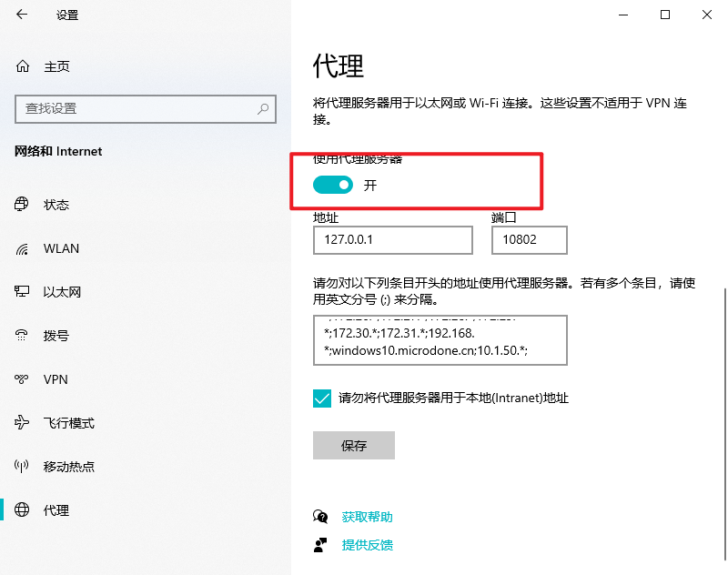Image resolution: width=728 pixels, height=575 pixels.
Task: Open 移动热点 settings
Action: pyautogui.click(x=69, y=467)
